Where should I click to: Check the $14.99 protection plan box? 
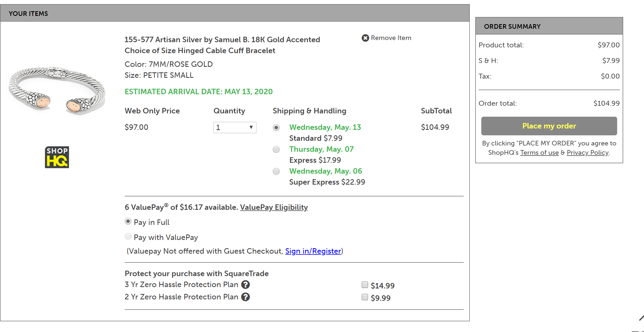365,285
